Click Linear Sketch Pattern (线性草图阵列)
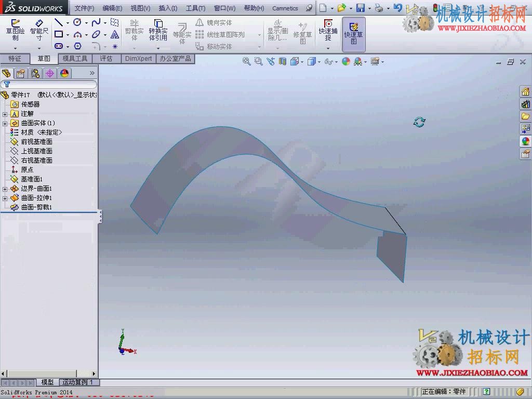The width and height of the screenshot is (532, 399). 220,35
